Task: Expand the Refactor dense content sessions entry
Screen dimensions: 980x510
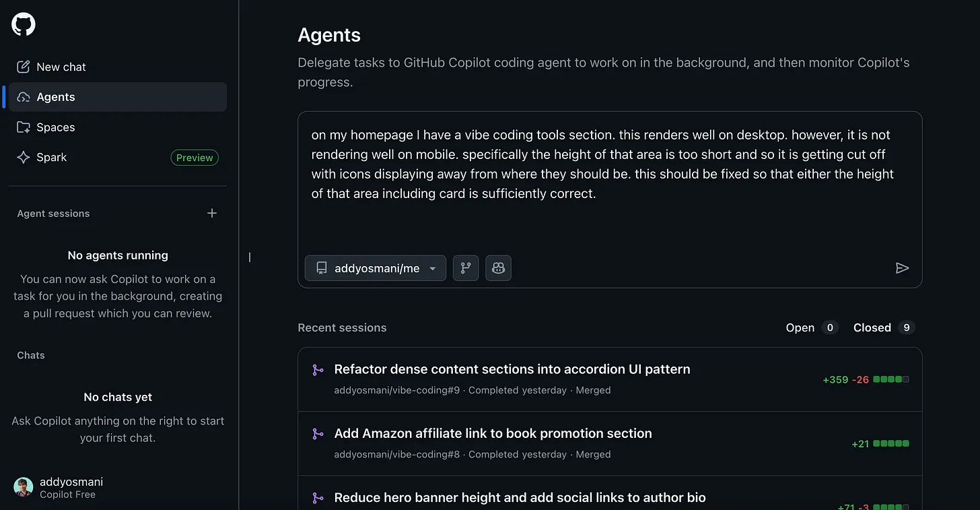Action: tap(512, 369)
